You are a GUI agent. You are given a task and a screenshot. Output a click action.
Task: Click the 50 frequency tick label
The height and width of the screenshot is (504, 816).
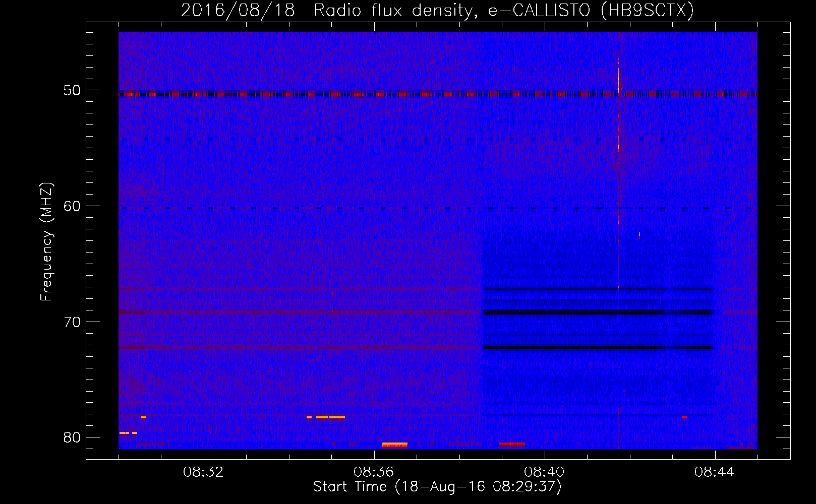[72, 91]
